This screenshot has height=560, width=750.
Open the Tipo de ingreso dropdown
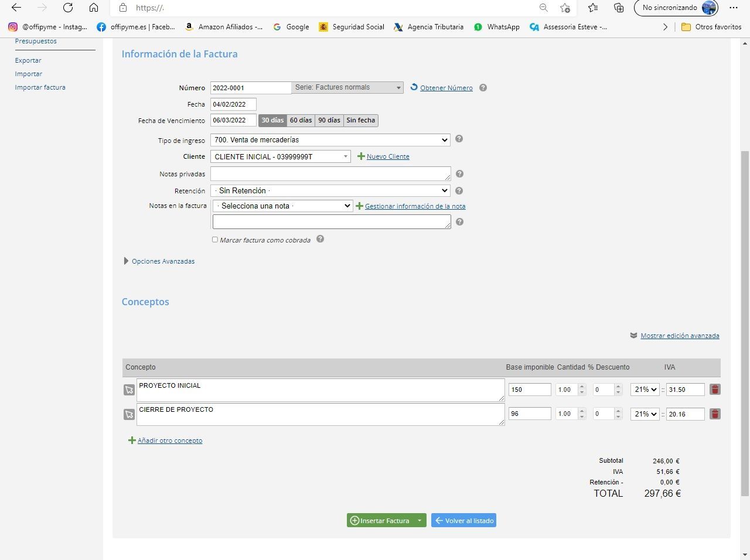coord(330,140)
